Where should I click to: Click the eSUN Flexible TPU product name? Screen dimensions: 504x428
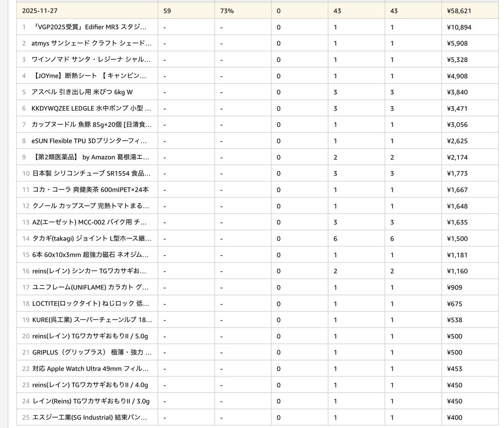tap(89, 141)
